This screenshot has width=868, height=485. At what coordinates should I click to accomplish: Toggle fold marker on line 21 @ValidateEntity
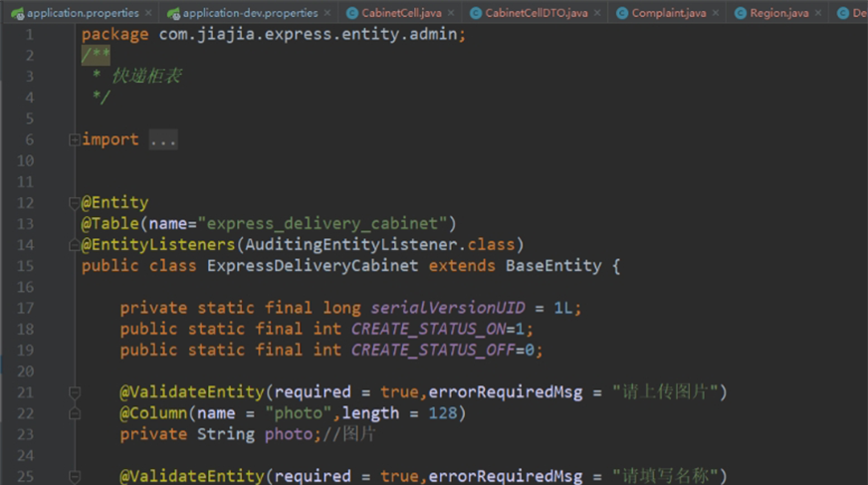click(x=74, y=392)
